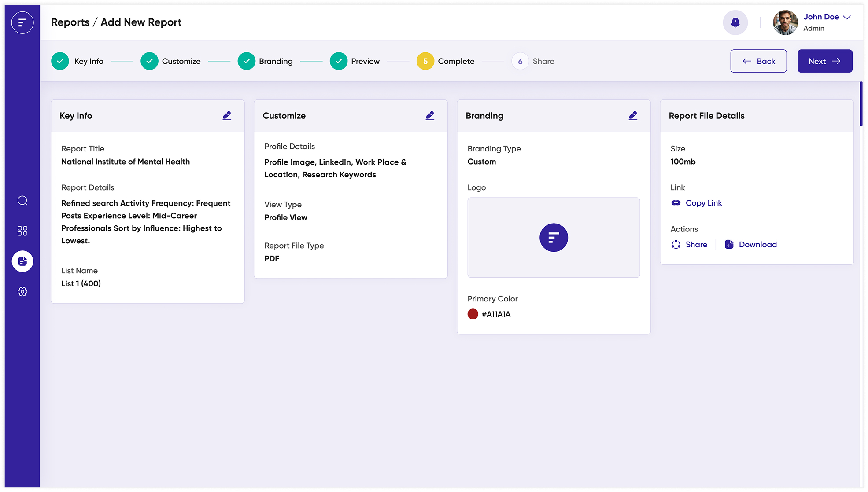The width and height of the screenshot is (868, 492).
Task: Edit Key Info using the pencil icon
Action: [227, 115]
